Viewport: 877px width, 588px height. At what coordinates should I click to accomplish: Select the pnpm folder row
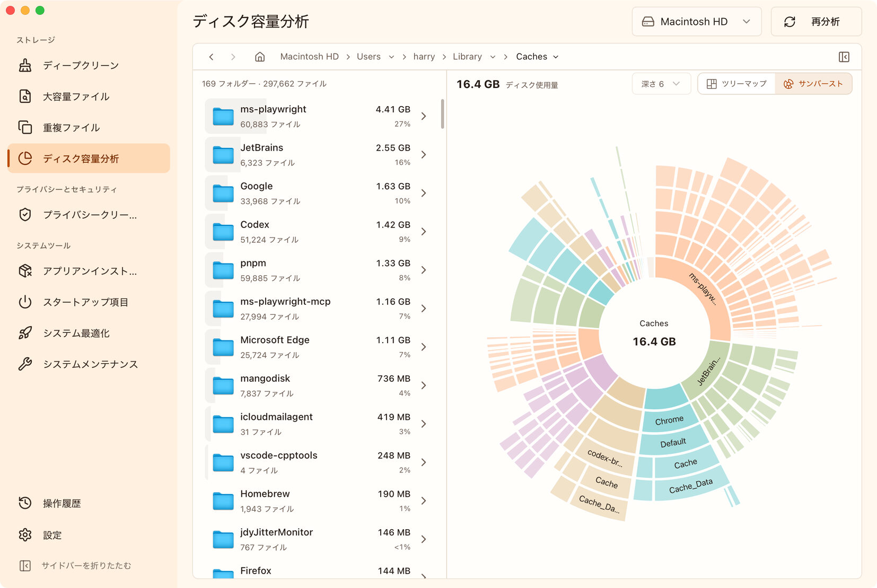pos(319,270)
